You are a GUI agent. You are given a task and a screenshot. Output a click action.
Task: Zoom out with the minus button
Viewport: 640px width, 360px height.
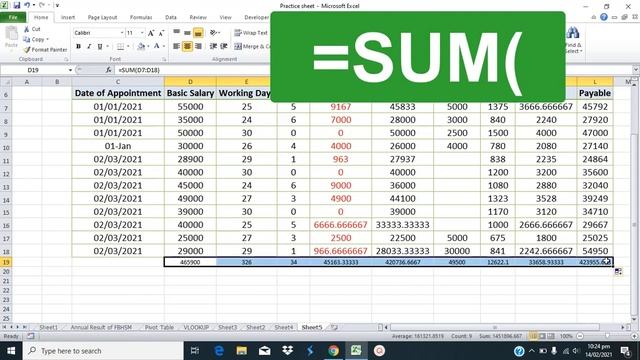pyautogui.click(x=580, y=336)
